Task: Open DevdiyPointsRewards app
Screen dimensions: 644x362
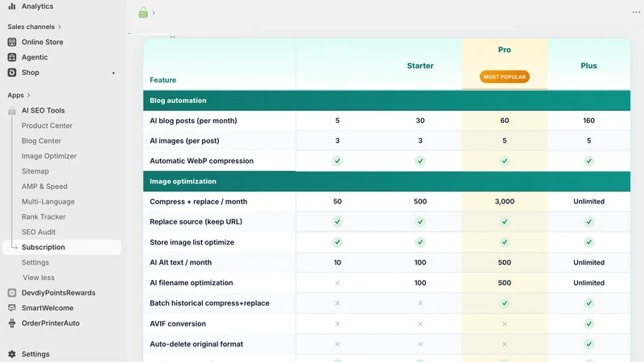Action: (x=58, y=293)
